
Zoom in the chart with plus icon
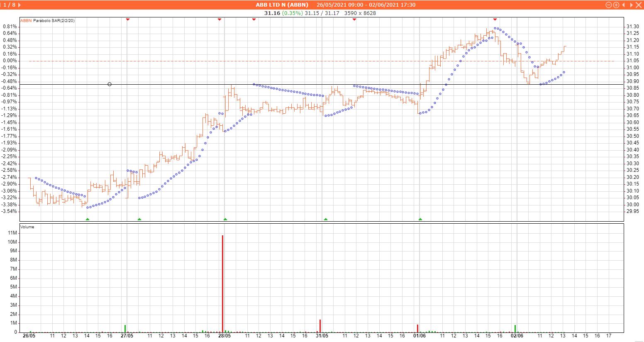[616, 5]
